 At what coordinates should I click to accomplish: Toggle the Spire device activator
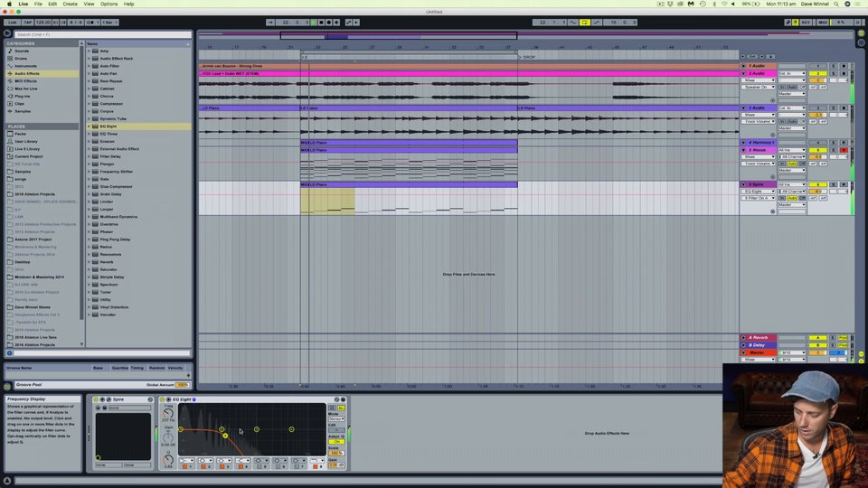click(x=96, y=399)
